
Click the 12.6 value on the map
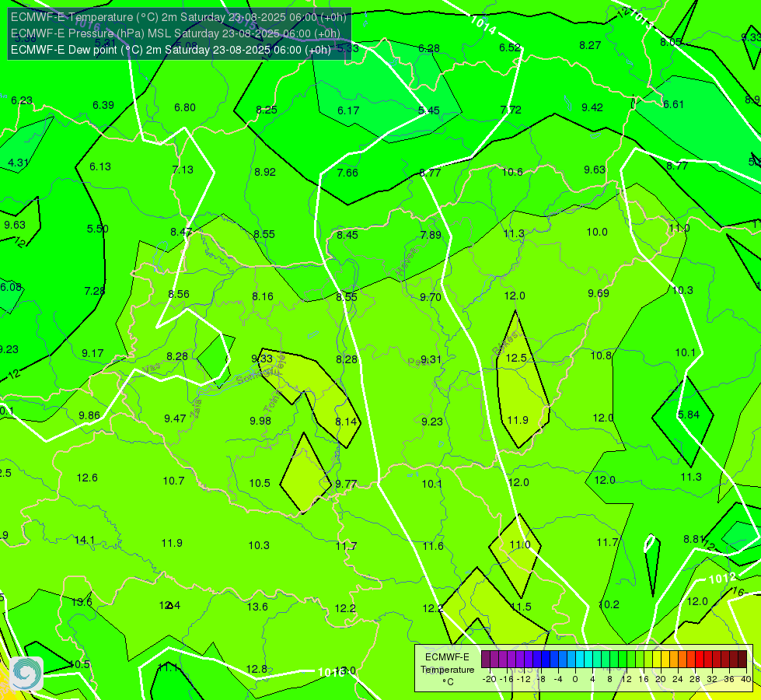(87, 478)
